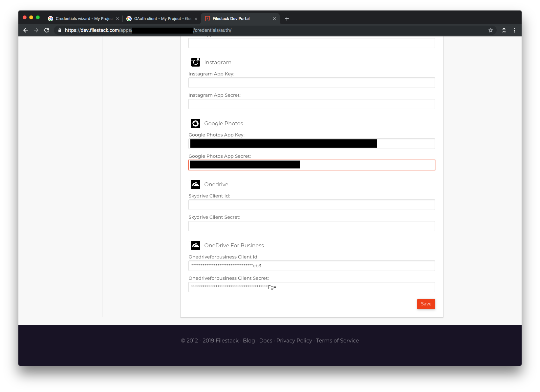Click the Instagram camera icon

(x=196, y=62)
